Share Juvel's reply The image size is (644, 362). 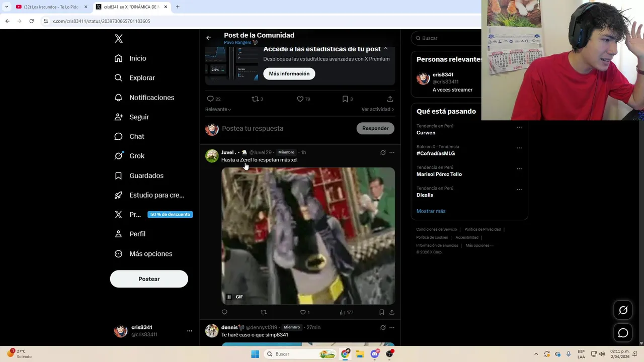(391, 312)
